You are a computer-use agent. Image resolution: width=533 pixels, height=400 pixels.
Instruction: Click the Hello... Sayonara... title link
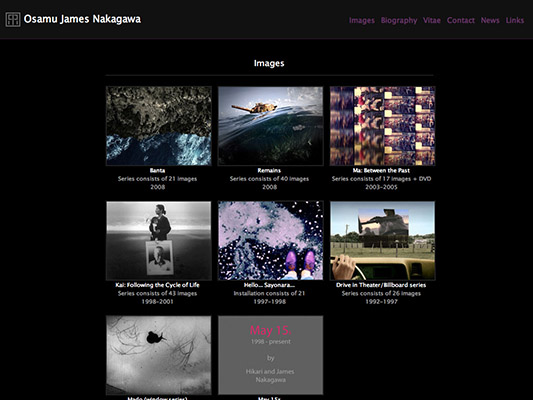[x=269, y=285]
